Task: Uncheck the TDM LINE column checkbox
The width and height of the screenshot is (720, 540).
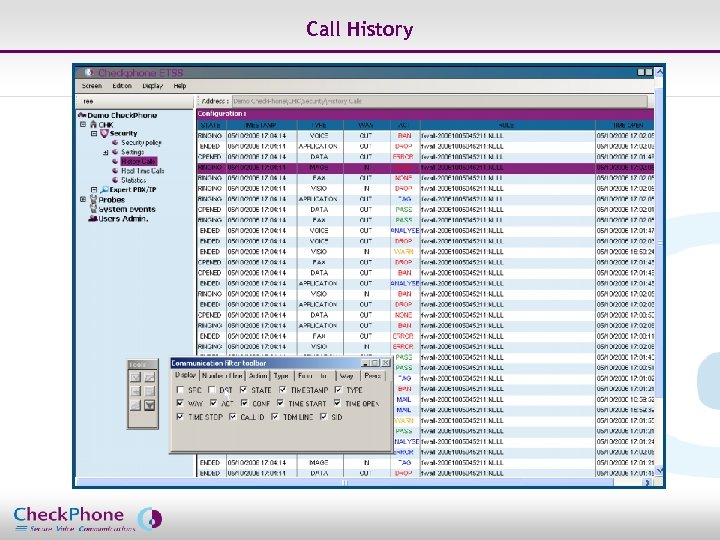Action: (x=275, y=417)
